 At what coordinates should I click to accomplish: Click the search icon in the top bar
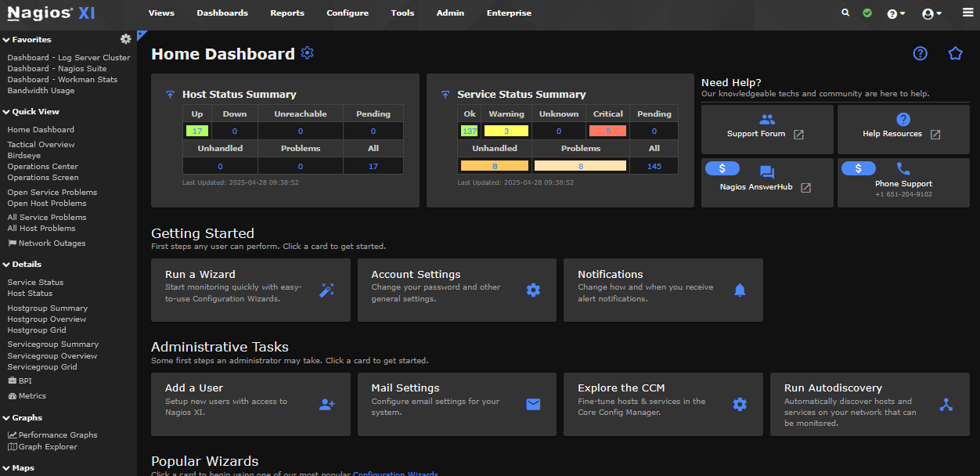click(x=845, y=13)
